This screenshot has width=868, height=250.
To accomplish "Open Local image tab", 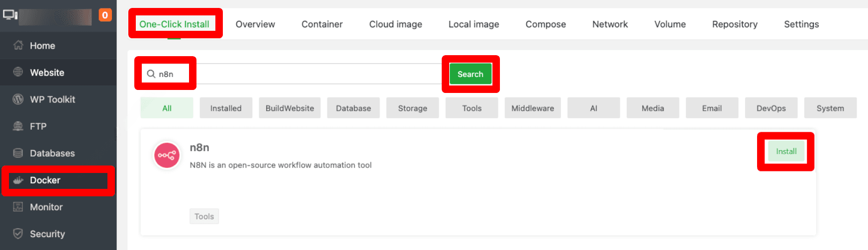I will pos(474,24).
